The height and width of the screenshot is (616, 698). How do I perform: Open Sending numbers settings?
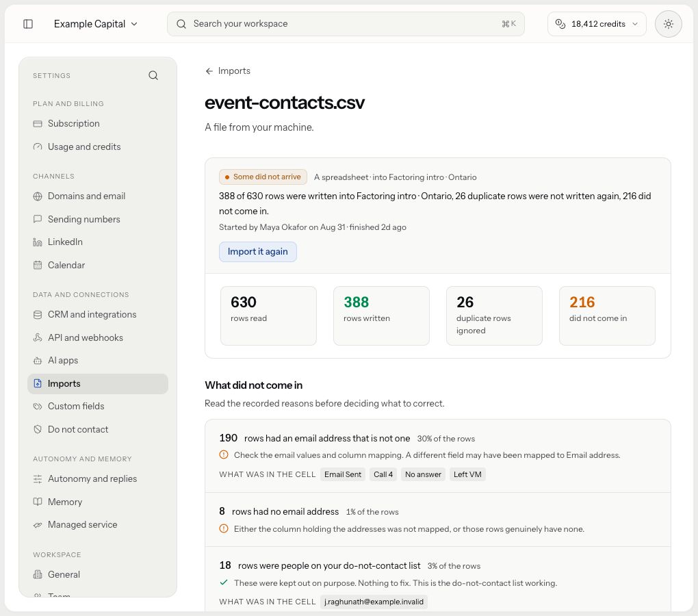pos(98,219)
